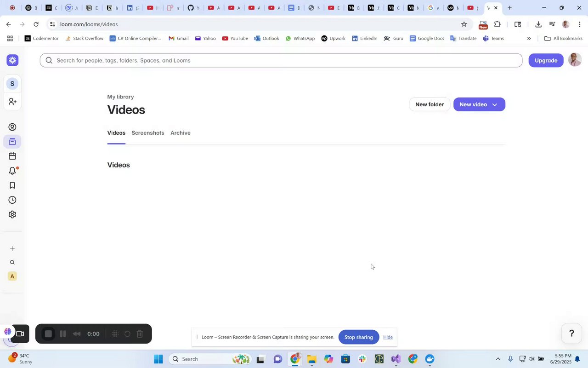Viewport: 588px width, 368px height.
Task: Open the Chrome apps grid icon
Action: pos(10,39)
